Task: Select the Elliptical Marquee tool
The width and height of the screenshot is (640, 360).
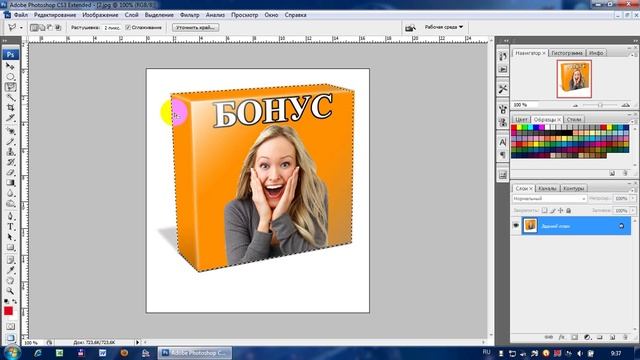Action: pyautogui.click(x=10, y=76)
